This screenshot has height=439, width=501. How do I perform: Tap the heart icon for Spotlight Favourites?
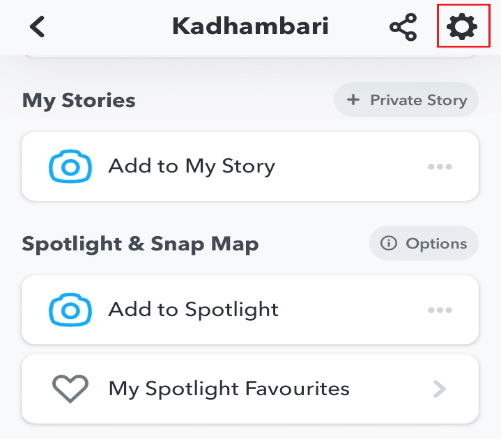point(70,389)
